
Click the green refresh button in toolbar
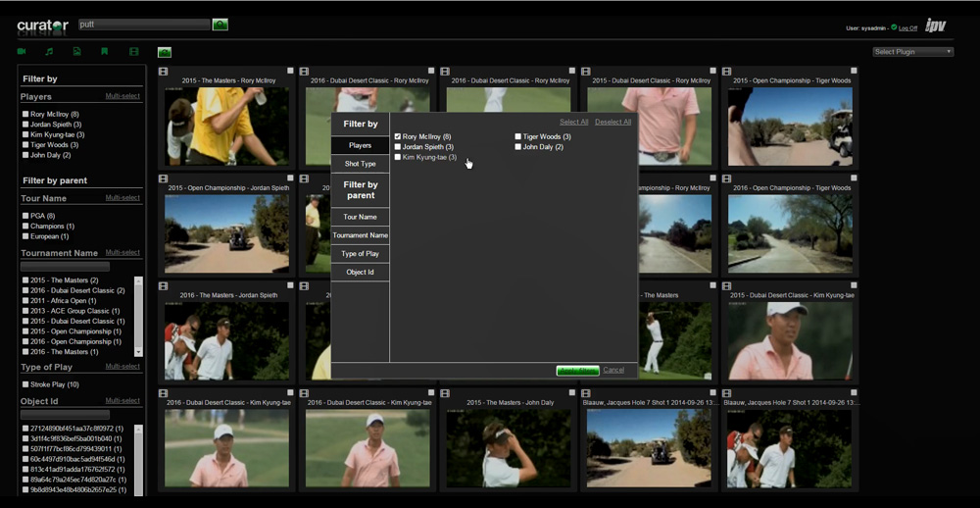point(165,52)
